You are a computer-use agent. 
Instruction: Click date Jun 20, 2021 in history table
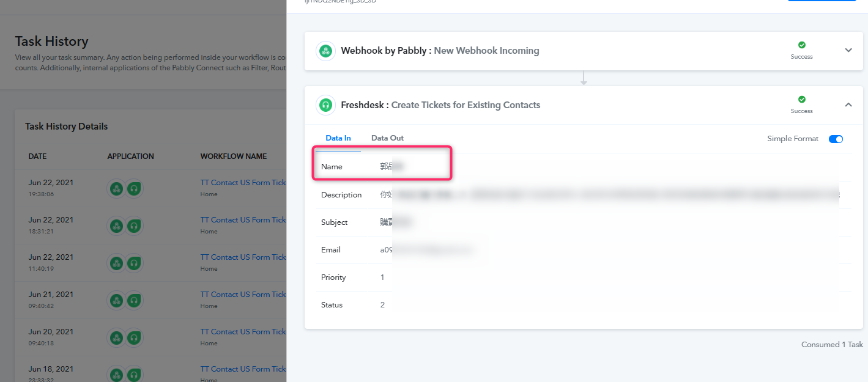51,332
